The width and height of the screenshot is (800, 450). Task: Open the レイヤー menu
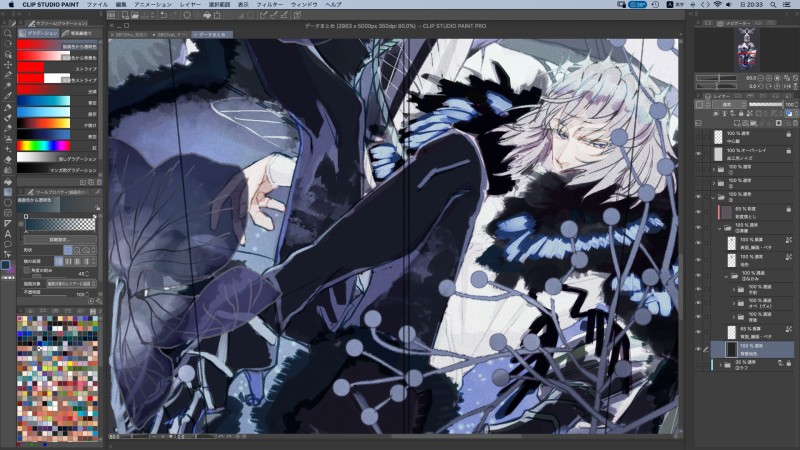click(190, 5)
